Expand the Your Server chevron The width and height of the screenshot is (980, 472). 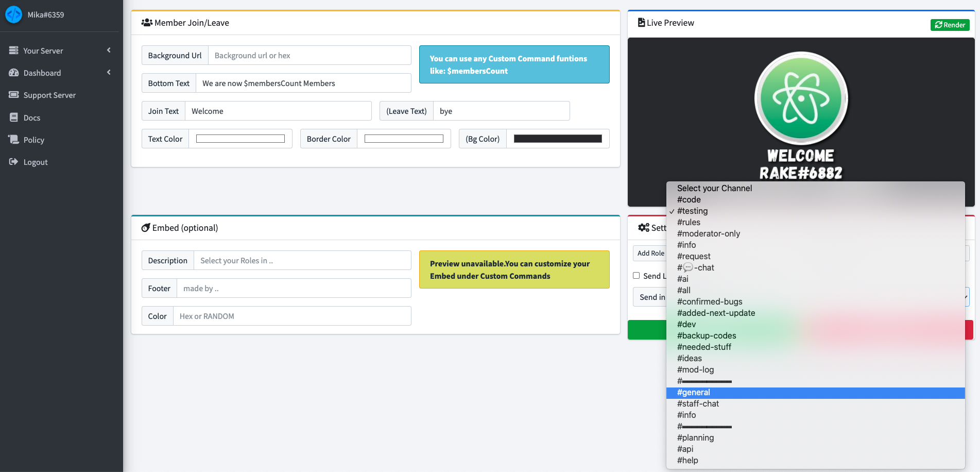tap(109, 50)
